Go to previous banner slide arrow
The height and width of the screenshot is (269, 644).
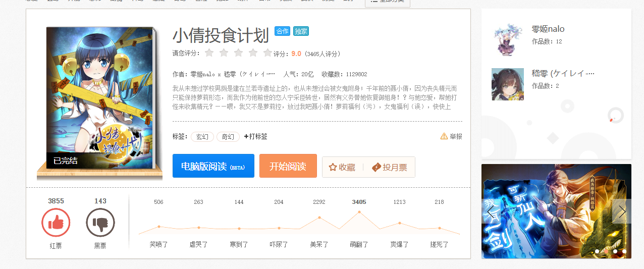(x=491, y=211)
